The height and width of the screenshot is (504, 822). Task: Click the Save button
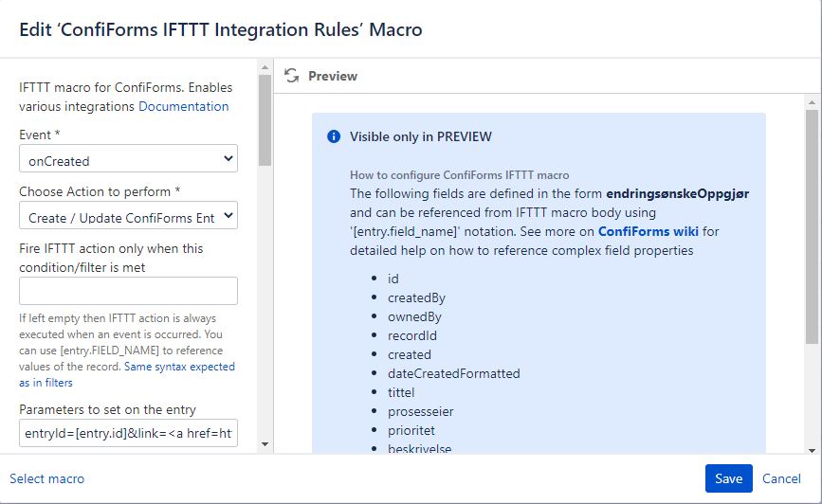coord(729,478)
